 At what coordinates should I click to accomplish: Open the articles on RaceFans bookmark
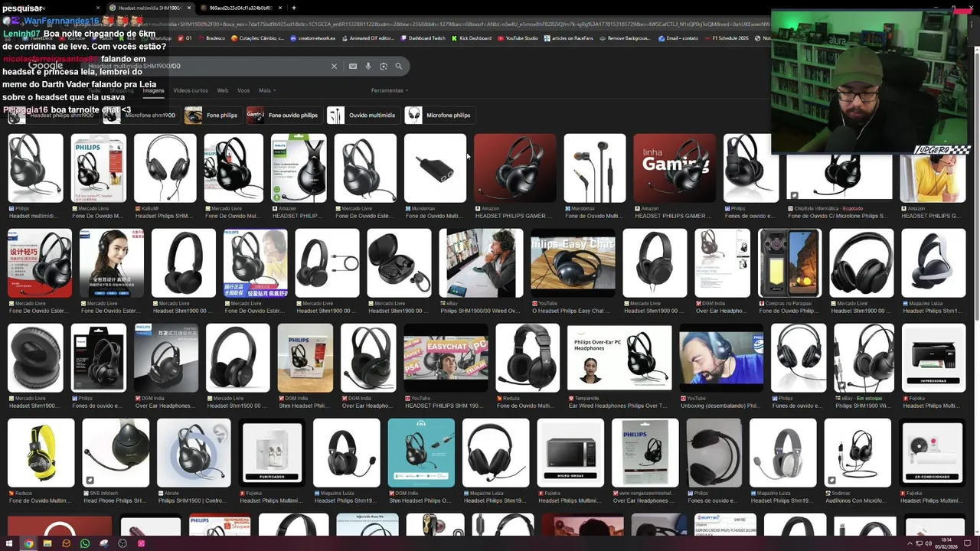tap(570, 38)
